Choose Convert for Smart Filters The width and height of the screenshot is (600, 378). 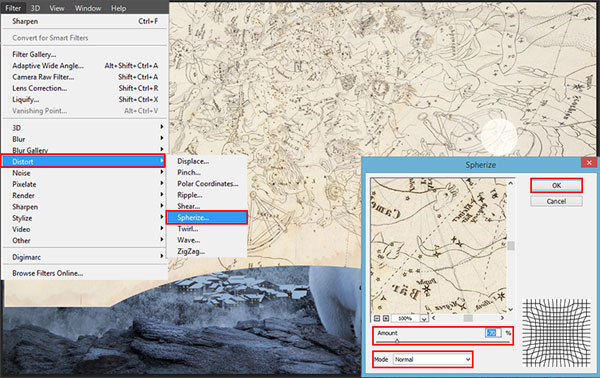tap(85, 38)
